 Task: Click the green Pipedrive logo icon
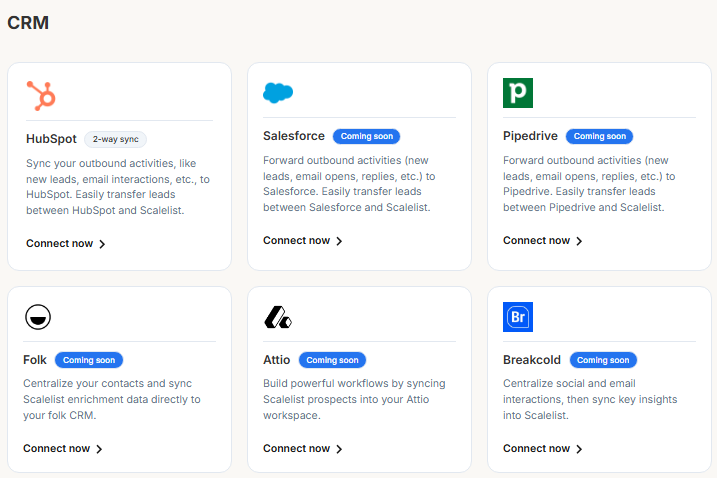pos(518,93)
